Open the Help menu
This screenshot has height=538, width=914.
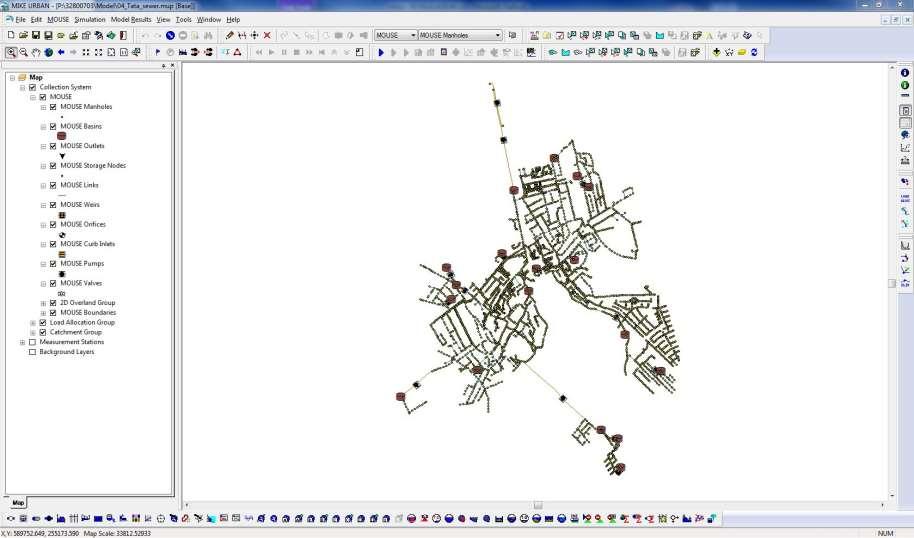[x=233, y=20]
